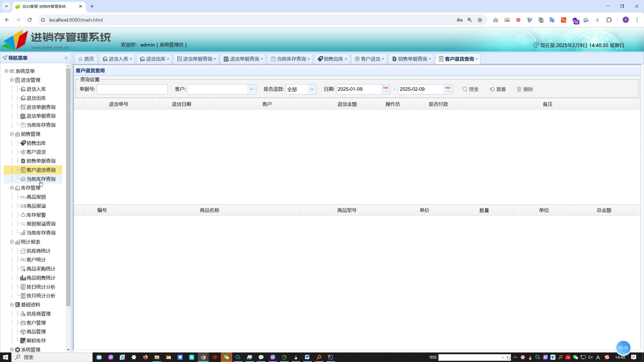Collapse the 销售管理 tree group

point(12,134)
